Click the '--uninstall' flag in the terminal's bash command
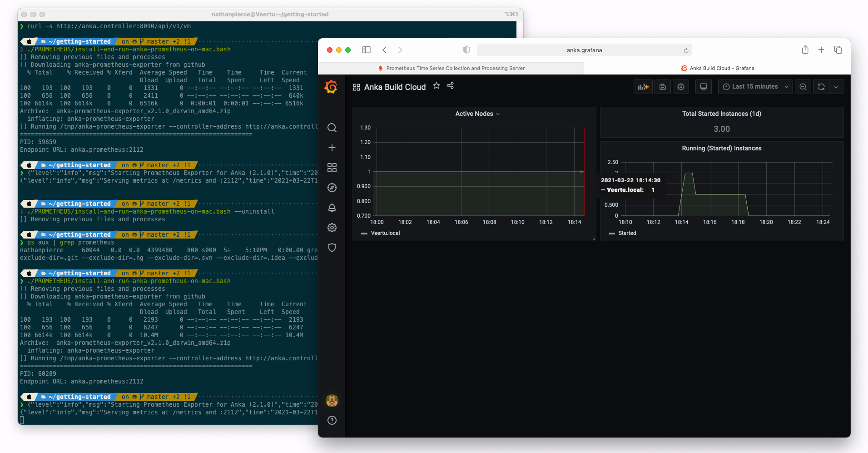This screenshot has width=868, height=453. pos(254,212)
